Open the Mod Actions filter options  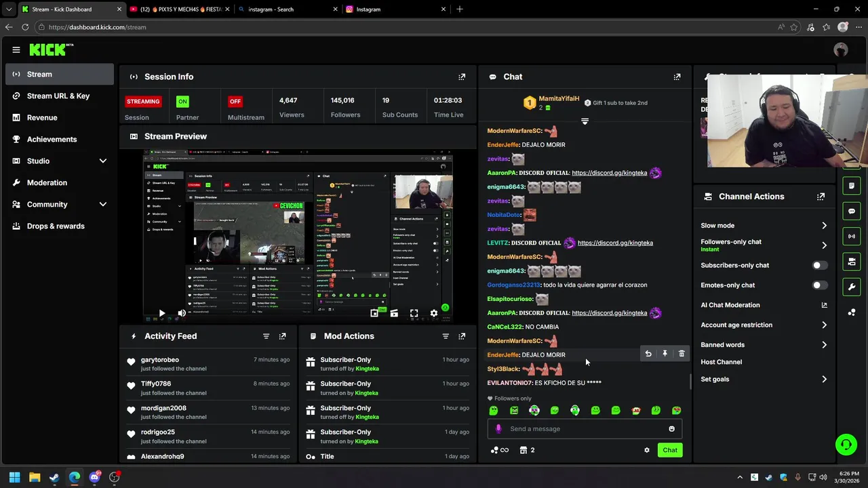446,336
